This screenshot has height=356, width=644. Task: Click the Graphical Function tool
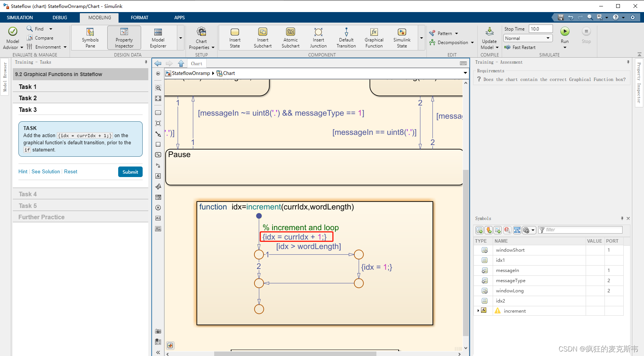(374, 37)
